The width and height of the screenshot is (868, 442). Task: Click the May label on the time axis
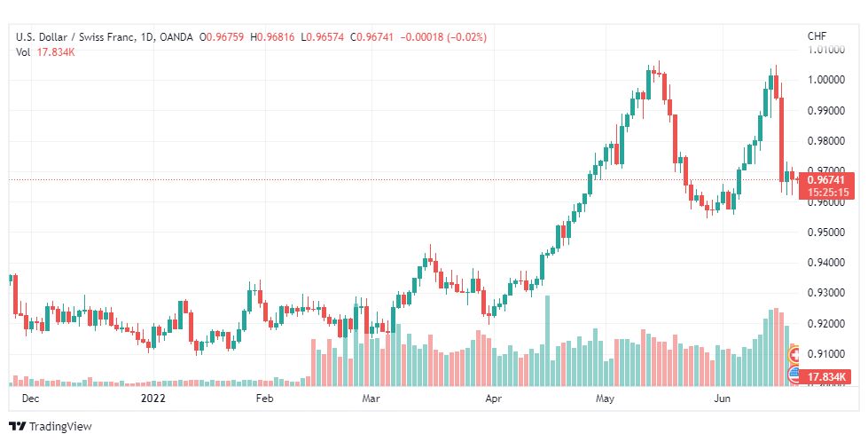605,399
